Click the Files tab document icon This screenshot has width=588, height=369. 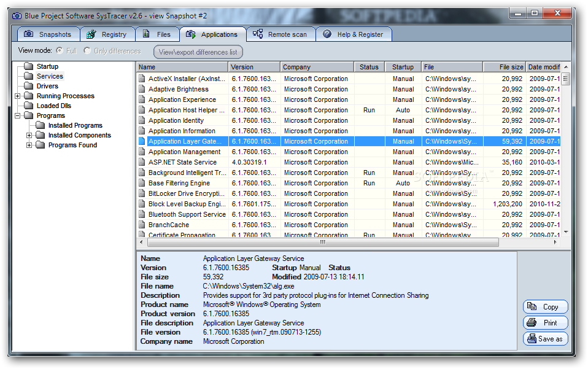(146, 34)
